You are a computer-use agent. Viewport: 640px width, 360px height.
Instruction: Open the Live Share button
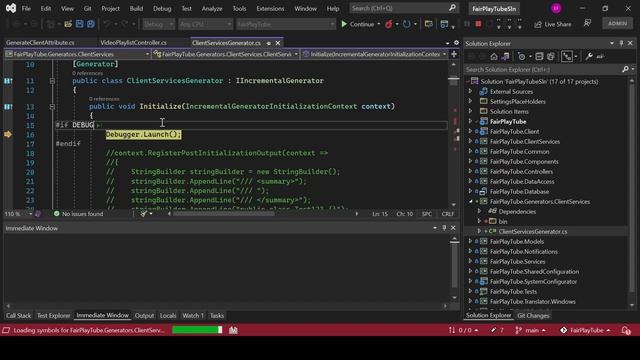553,24
